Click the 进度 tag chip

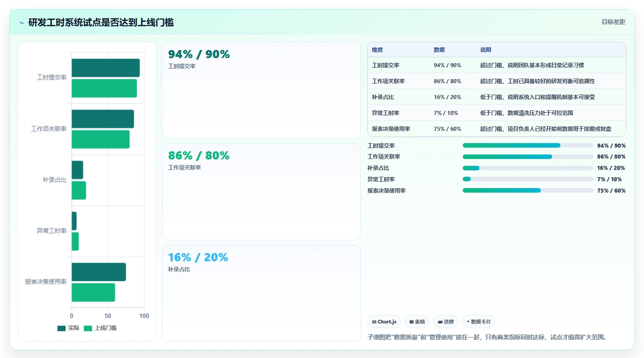coord(446,322)
